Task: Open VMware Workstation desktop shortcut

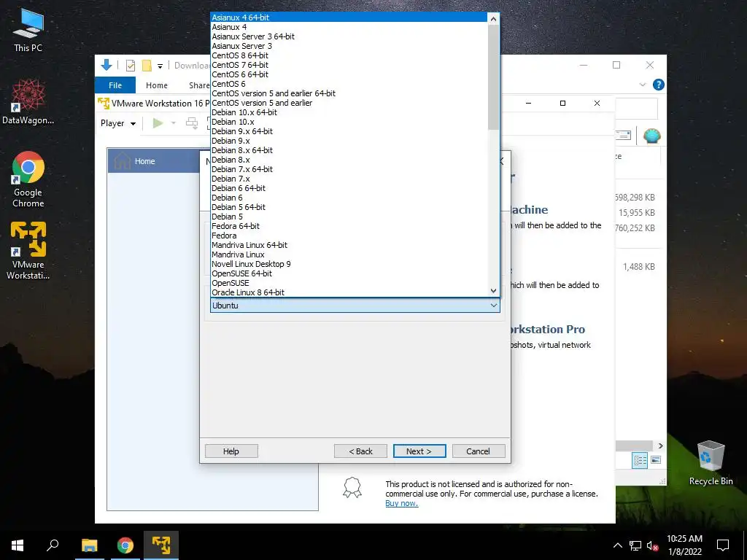Action: click(x=28, y=251)
